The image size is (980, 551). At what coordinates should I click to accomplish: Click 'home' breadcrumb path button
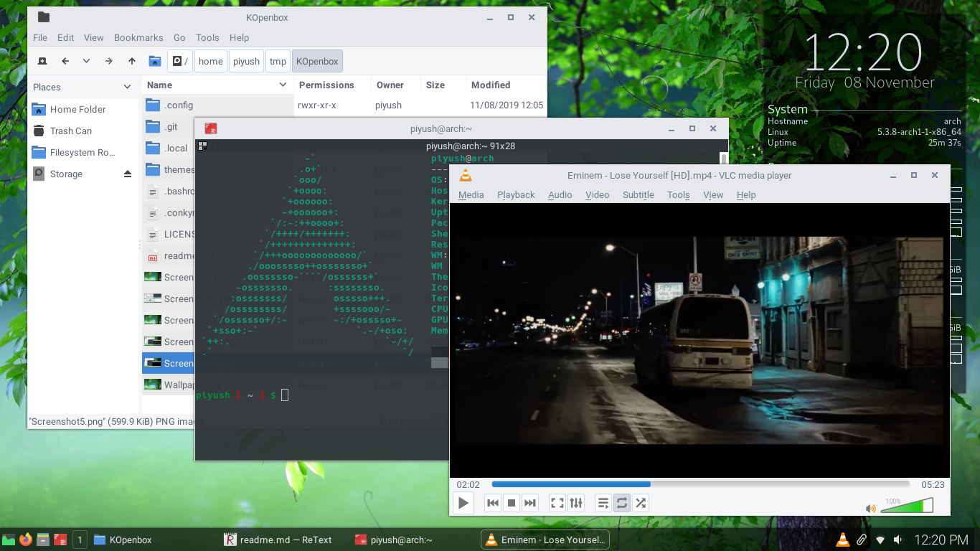[211, 61]
